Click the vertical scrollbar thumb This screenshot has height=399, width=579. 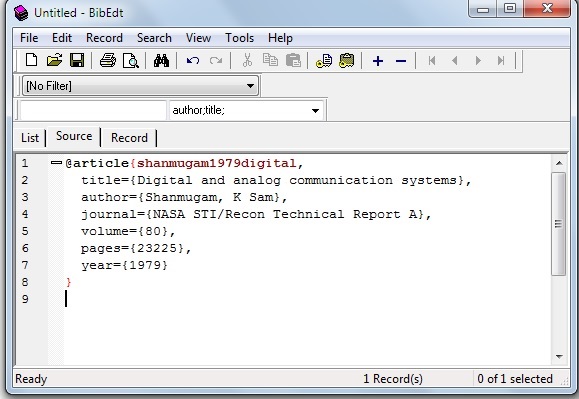559,224
